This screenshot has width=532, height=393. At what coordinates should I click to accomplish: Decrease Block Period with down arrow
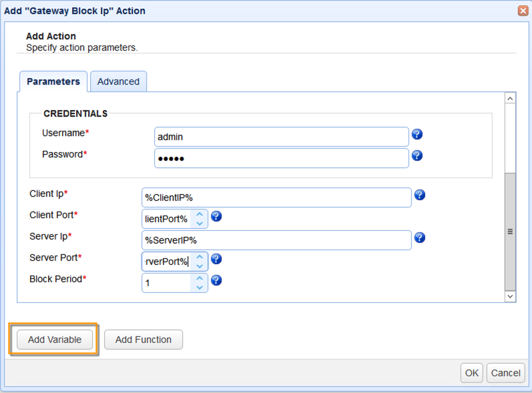point(199,288)
